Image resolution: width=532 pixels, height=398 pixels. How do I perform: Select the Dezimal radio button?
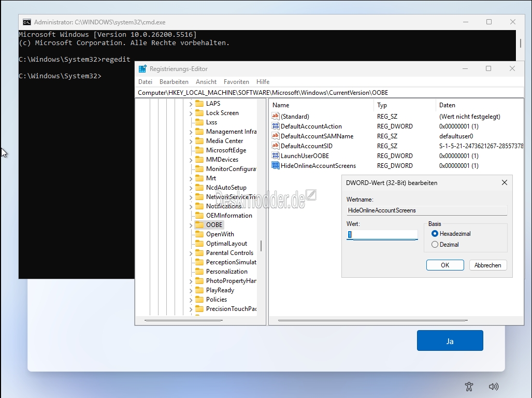click(x=435, y=245)
